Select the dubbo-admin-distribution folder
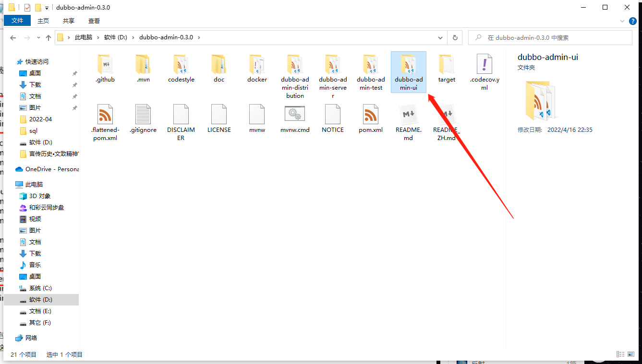The width and height of the screenshot is (642, 364). [x=295, y=77]
